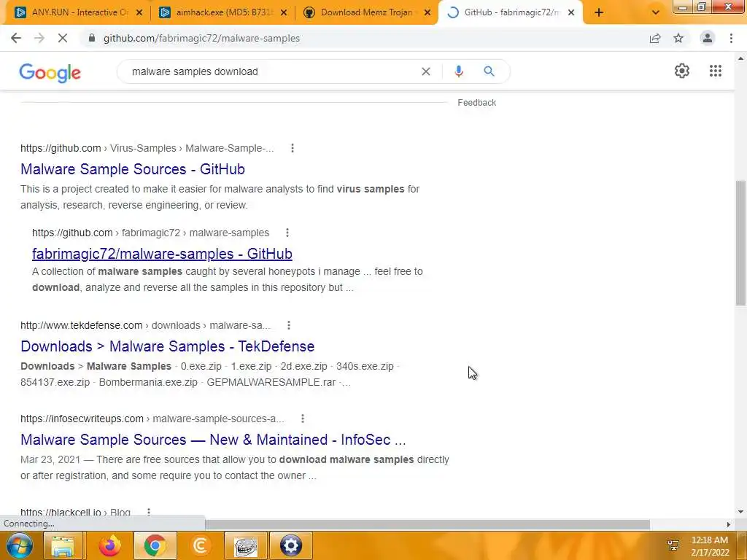Image resolution: width=747 pixels, height=560 pixels.
Task: Click the tekdefense.com URL breadcrumb
Action: 145,325
